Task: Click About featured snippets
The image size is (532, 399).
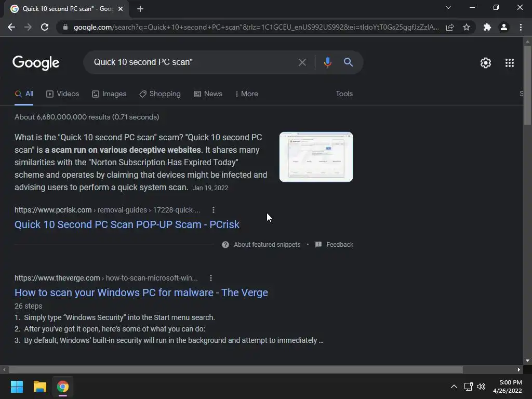Action: 267,245
